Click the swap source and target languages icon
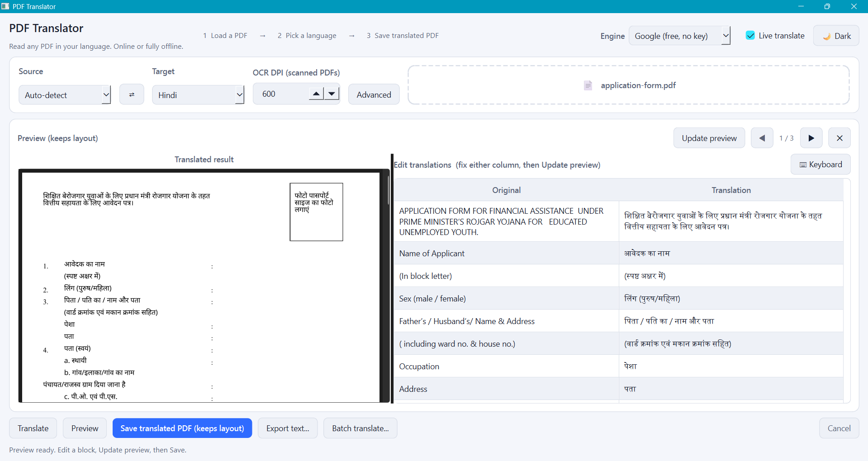Screen dimensions: 868x461 [132, 94]
